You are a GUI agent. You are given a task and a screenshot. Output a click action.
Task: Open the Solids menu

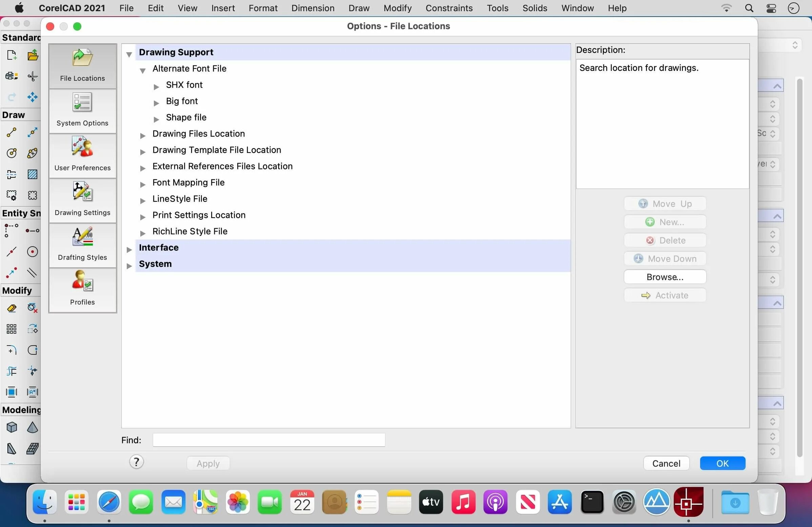[x=535, y=8]
